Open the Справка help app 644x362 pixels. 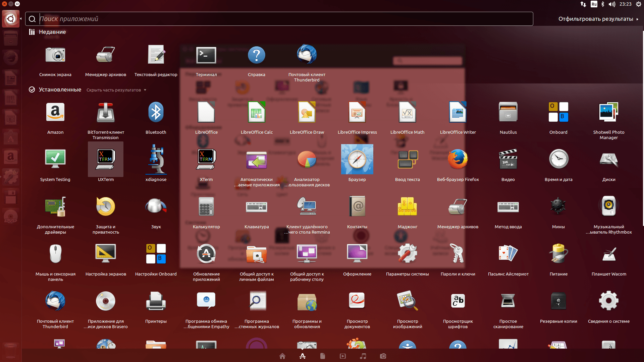click(x=257, y=55)
